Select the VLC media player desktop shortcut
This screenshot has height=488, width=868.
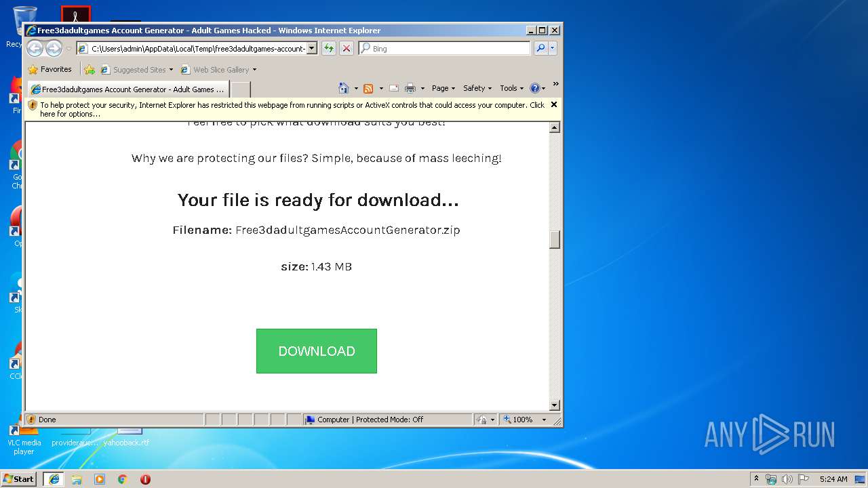[x=24, y=441]
